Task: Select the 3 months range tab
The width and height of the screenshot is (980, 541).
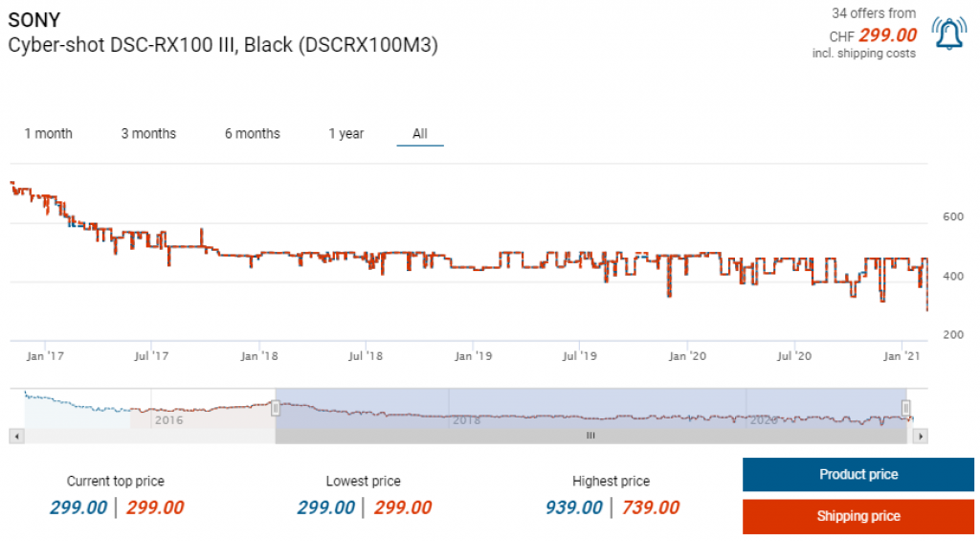Action: [148, 133]
